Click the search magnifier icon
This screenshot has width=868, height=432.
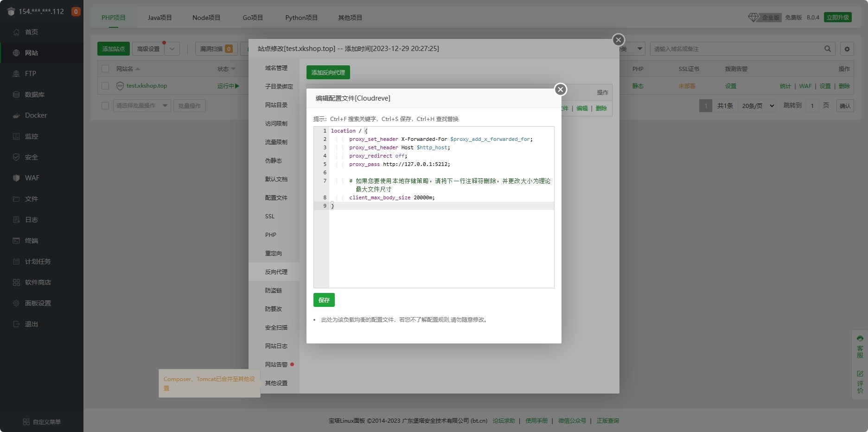pos(828,49)
